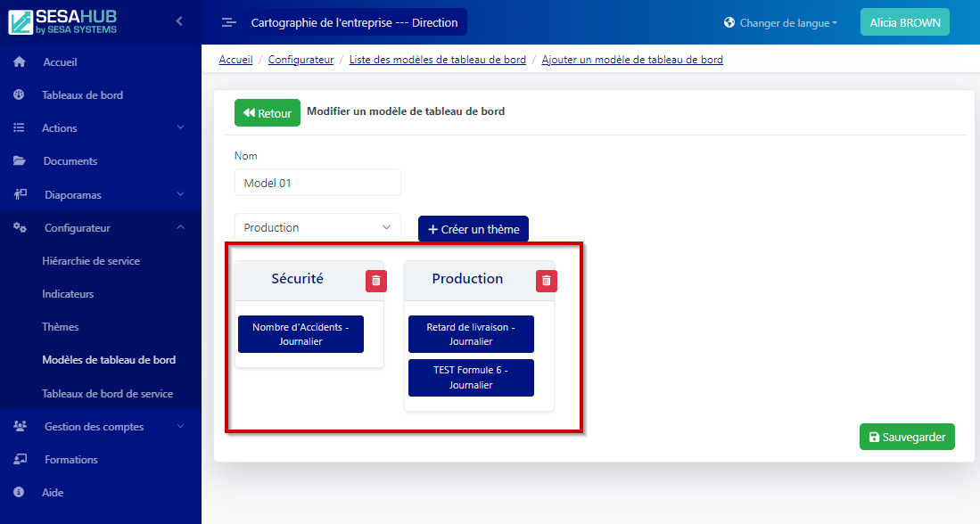The height and width of the screenshot is (524, 980).
Task: Open the Production theme dropdown
Action: (317, 227)
